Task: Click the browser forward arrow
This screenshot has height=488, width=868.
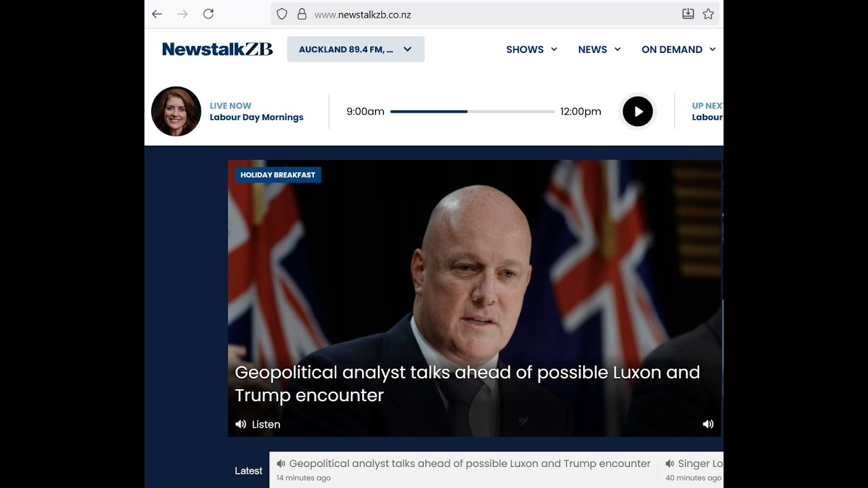Action: tap(182, 14)
